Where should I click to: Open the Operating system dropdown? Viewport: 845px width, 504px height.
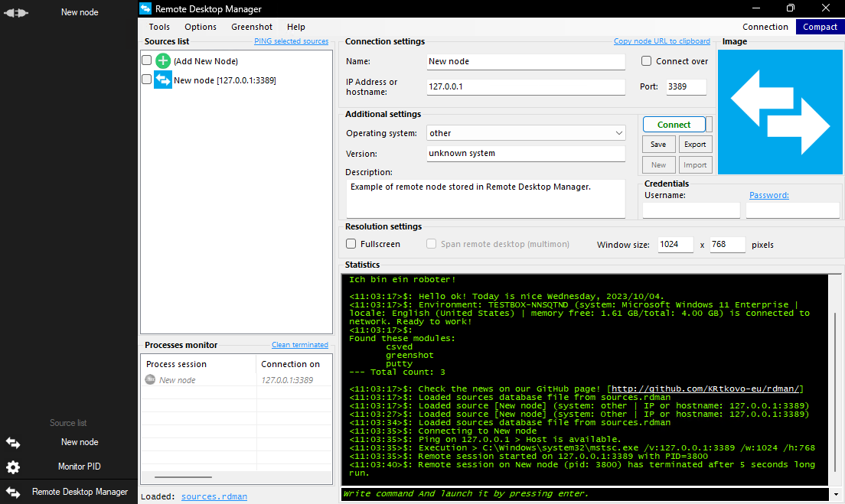click(526, 133)
